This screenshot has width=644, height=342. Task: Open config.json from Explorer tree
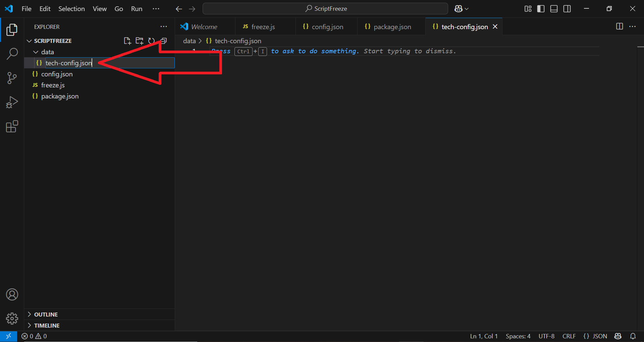pos(99,74)
